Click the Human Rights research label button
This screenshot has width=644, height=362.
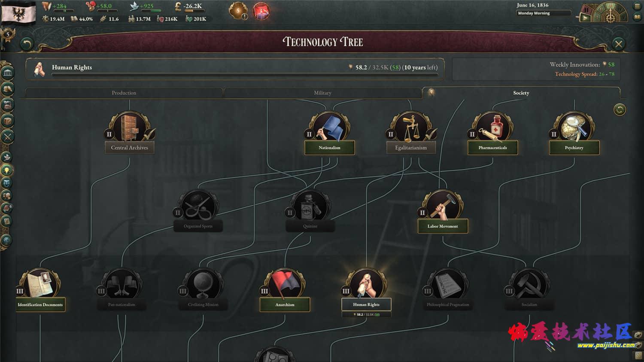[366, 304]
